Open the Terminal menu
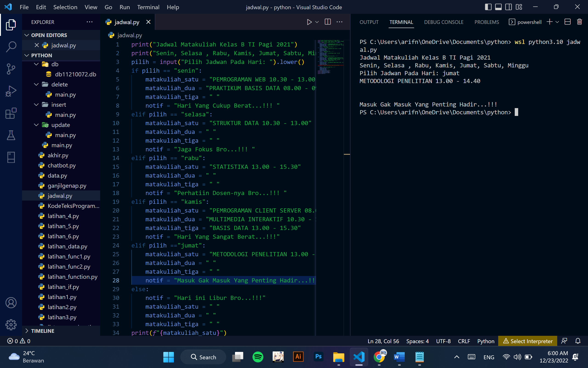This screenshot has height=368, width=588. [x=148, y=7]
